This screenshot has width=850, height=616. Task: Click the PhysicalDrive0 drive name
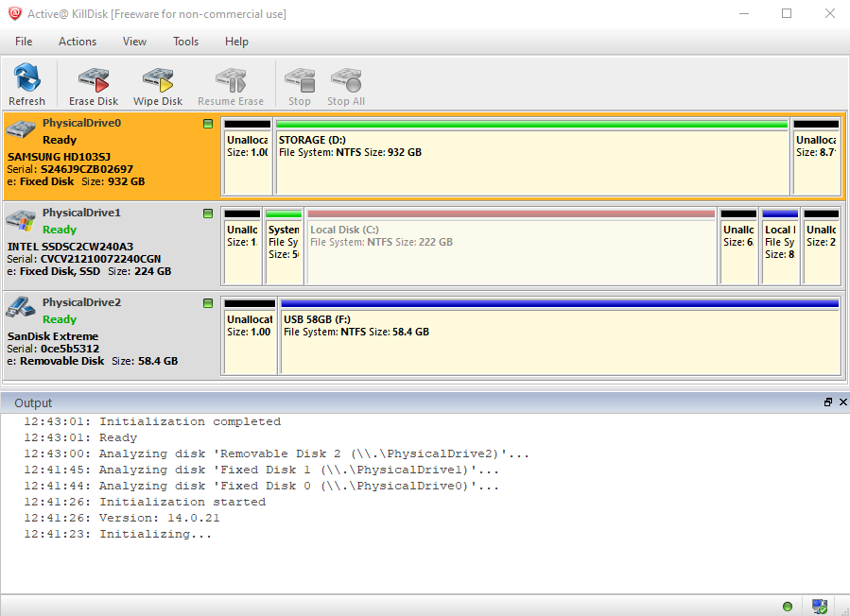[82, 123]
